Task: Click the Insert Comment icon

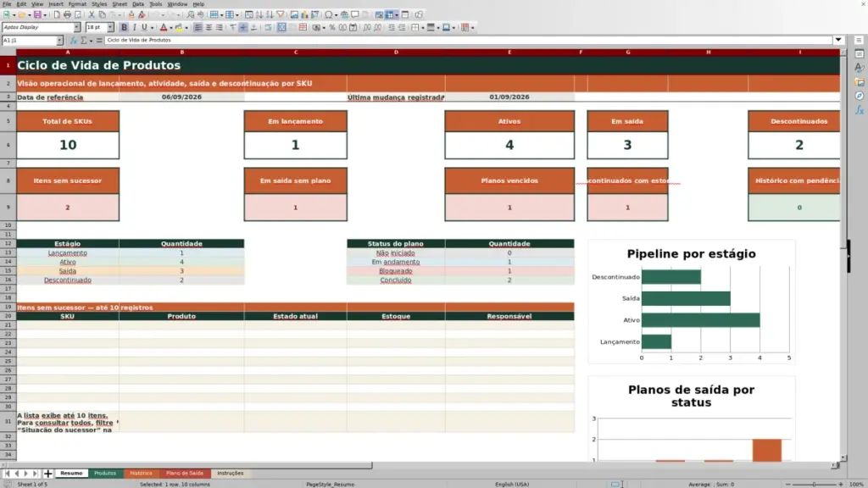Action: coord(355,14)
